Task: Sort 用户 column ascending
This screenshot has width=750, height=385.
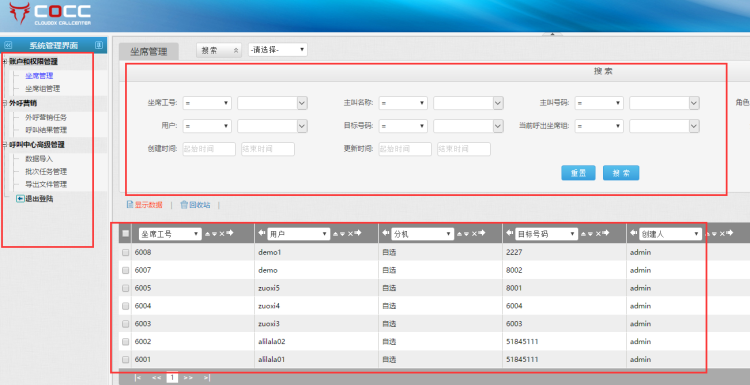Action: click(x=336, y=234)
